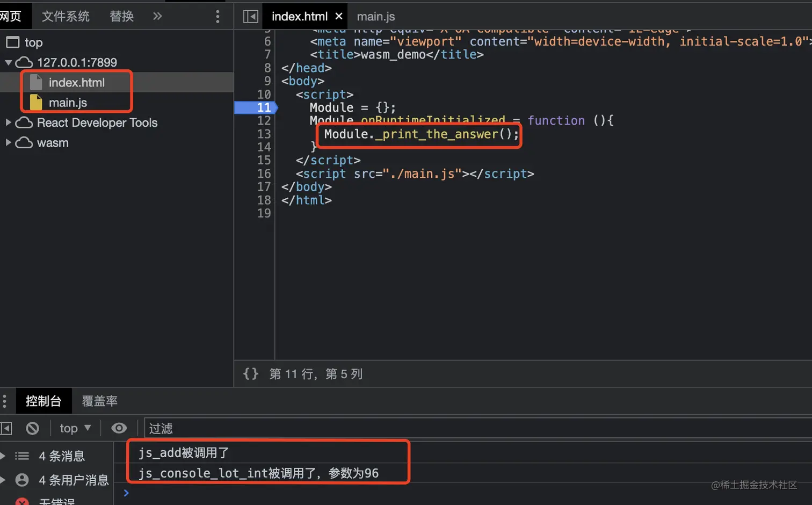Screen dimensions: 812x505
Task: Open the 替换 overrides tab
Action: 121,16
